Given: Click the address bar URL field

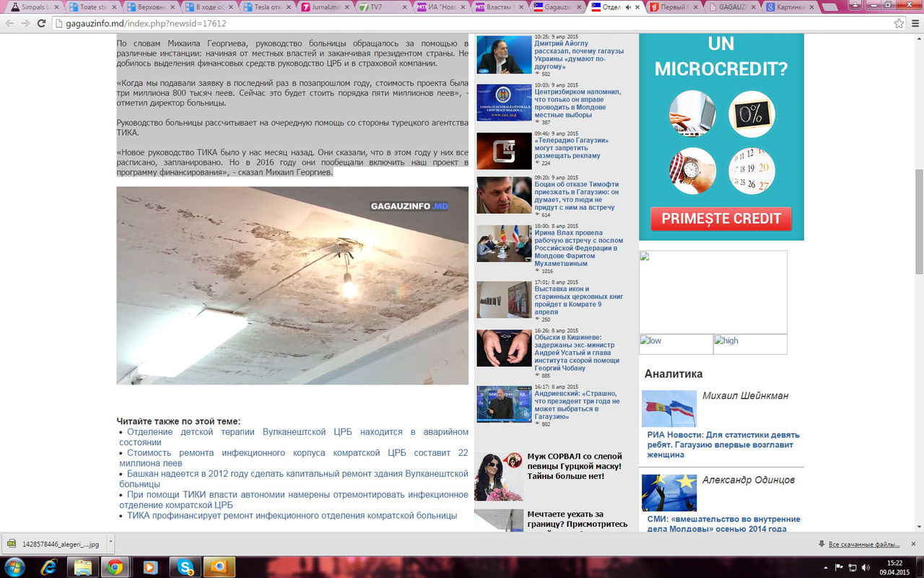Looking at the screenshot, I should (469, 23).
